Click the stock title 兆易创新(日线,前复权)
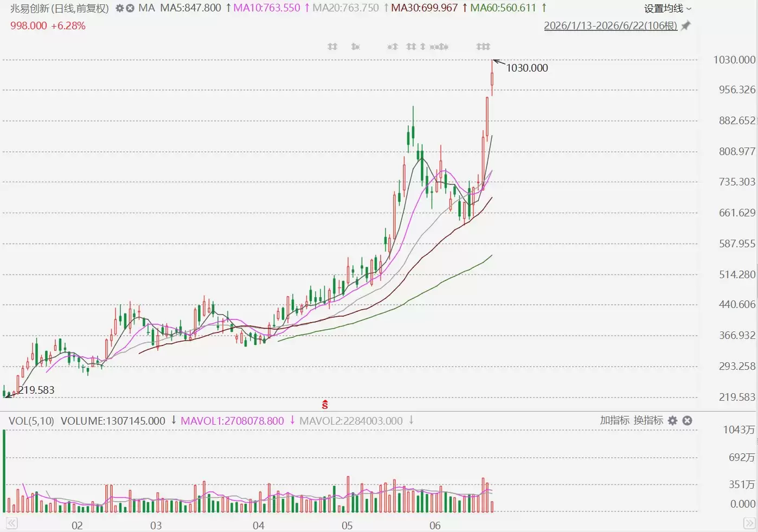 pyautogui.click(x=60, y=9)
